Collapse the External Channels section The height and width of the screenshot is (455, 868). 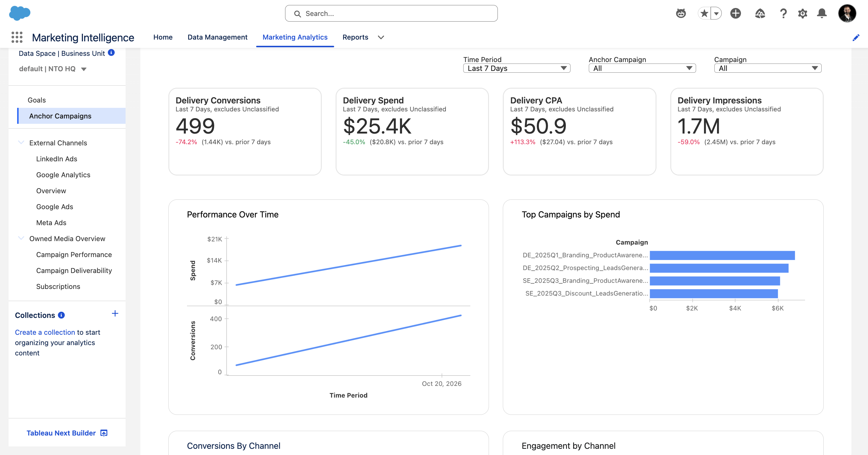click(21, 143)
